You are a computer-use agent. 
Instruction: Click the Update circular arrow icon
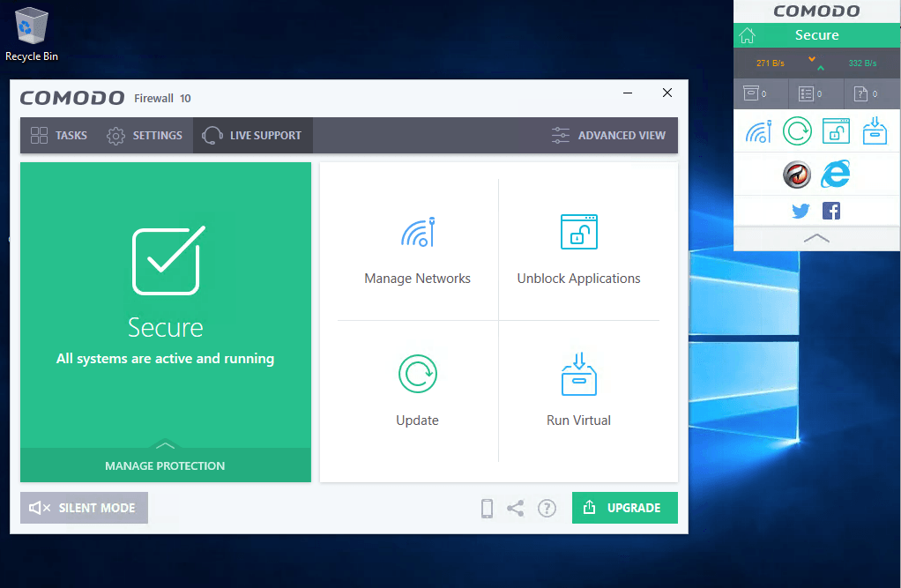coord(418,374)
